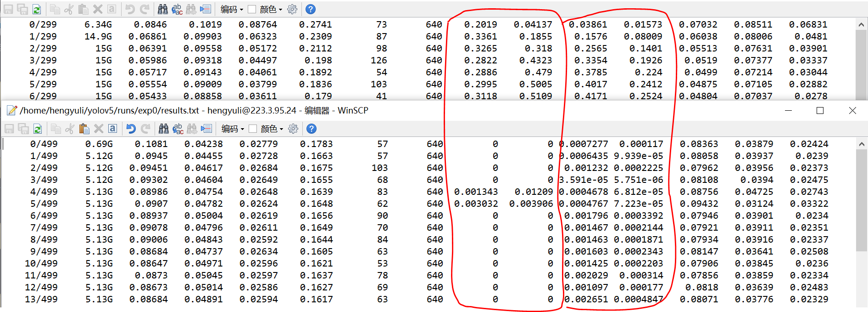
Task: Open Help icon in upper editor window toolbar
Action: 310,9
